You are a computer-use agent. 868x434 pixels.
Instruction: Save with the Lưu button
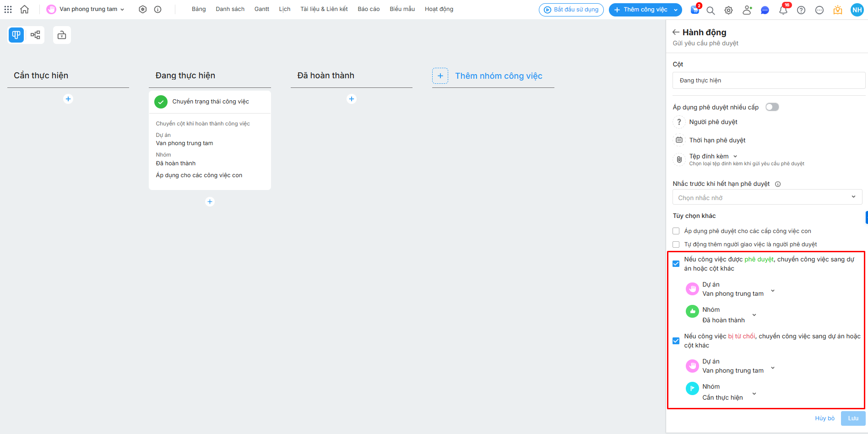[x=853, y=418]
